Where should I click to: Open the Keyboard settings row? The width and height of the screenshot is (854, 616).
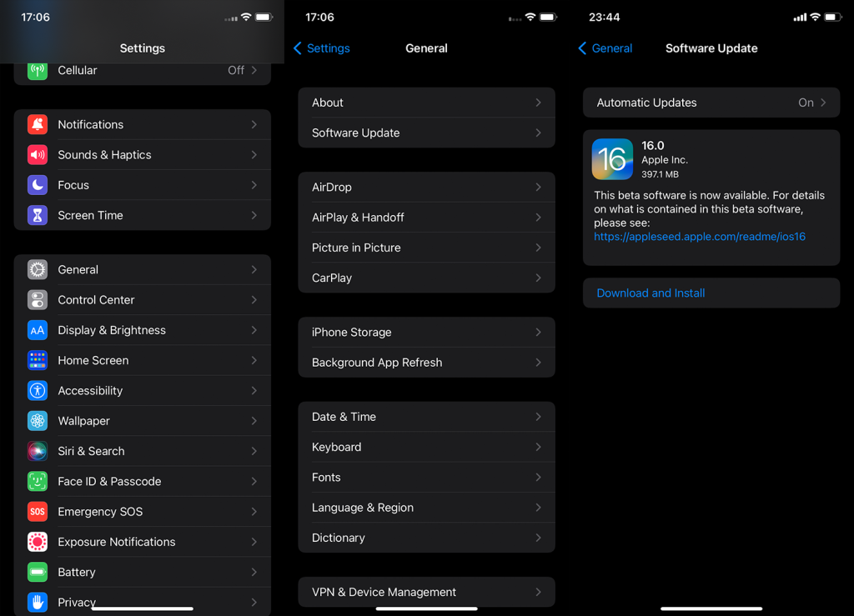[426, 448]
